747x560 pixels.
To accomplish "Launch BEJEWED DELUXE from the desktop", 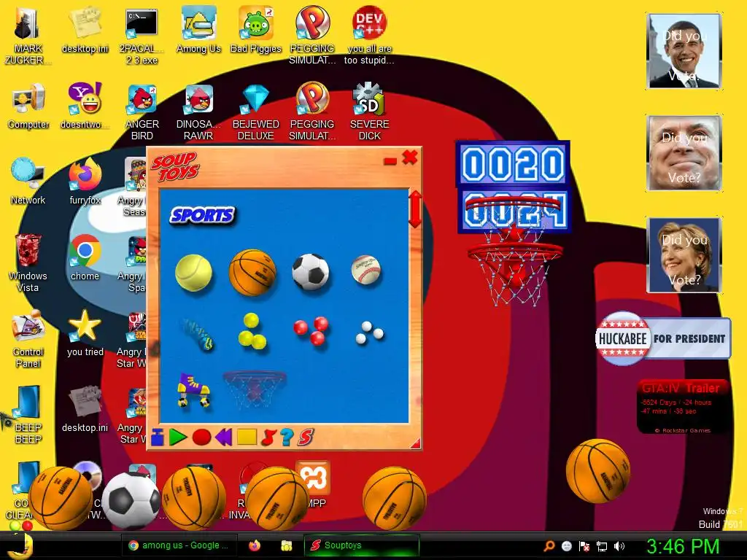I will 256,112.
